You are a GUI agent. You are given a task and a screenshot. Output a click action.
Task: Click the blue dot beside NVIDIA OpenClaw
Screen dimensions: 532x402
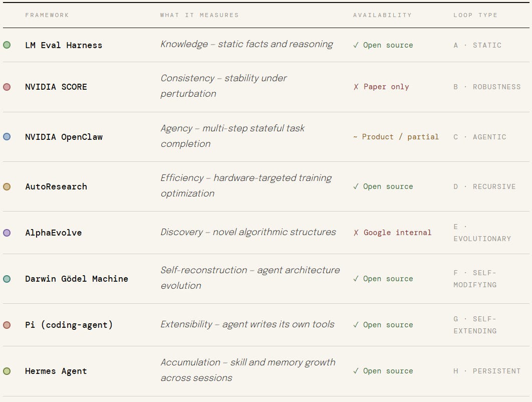[7, 136]
